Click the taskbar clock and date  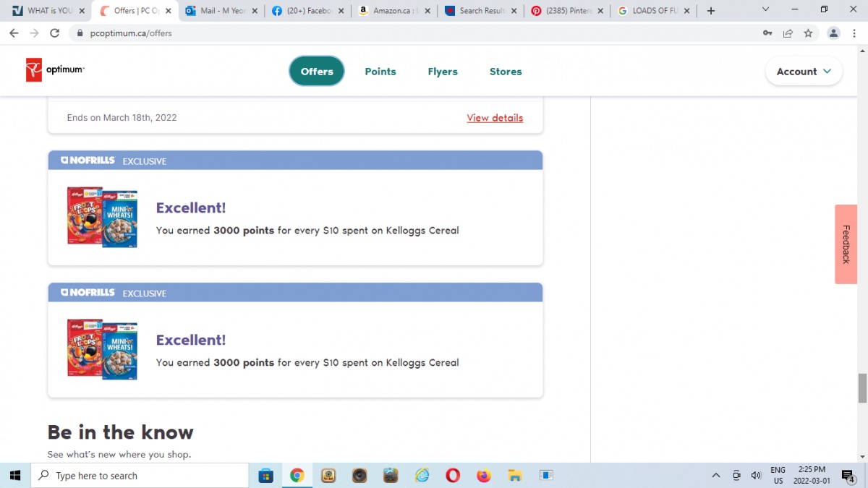point(812,475)
